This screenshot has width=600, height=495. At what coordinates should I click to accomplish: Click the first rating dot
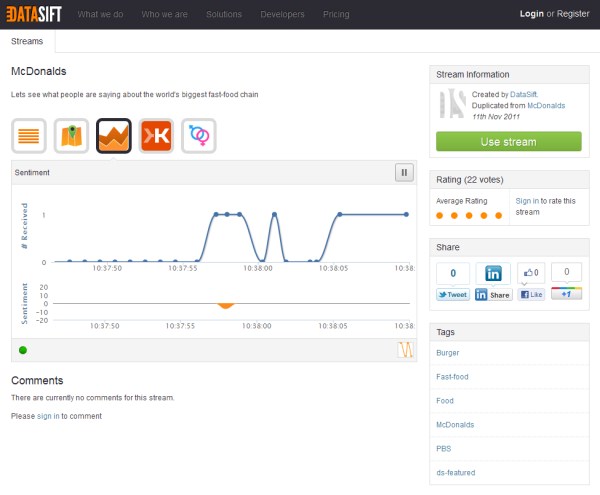click(440, 215)
